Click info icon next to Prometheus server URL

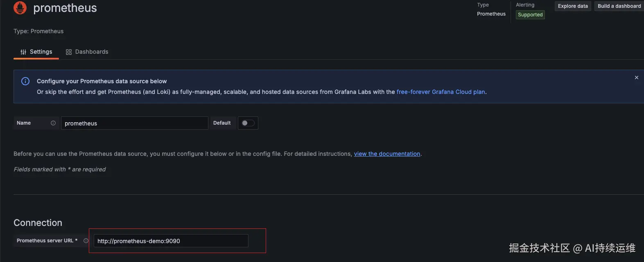pos(86,241)
